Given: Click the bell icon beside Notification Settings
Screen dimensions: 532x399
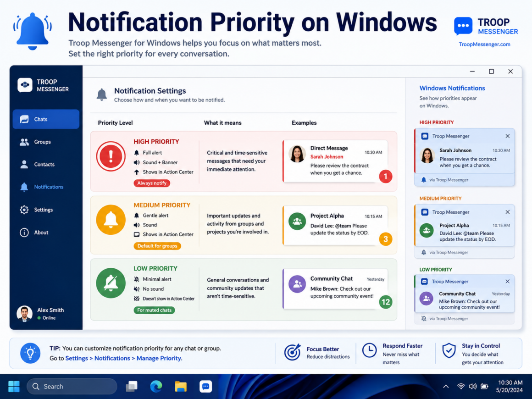Looking at the screenshot, I should [102, 94].
